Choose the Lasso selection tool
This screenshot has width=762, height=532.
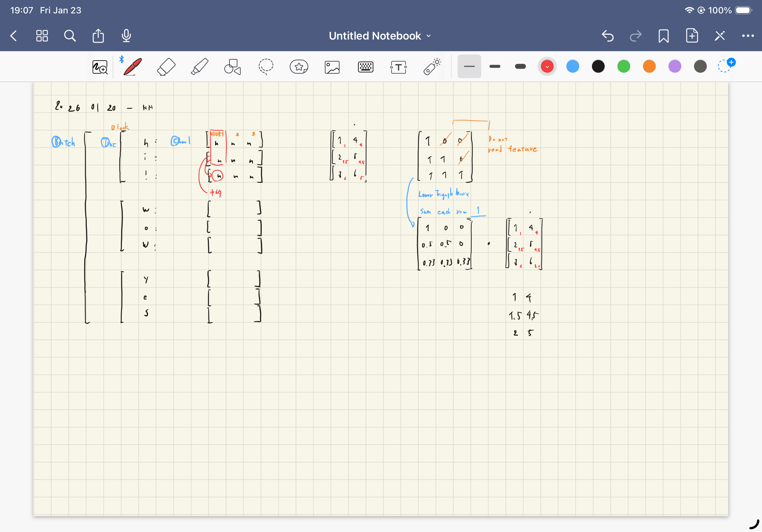point(266,67)
